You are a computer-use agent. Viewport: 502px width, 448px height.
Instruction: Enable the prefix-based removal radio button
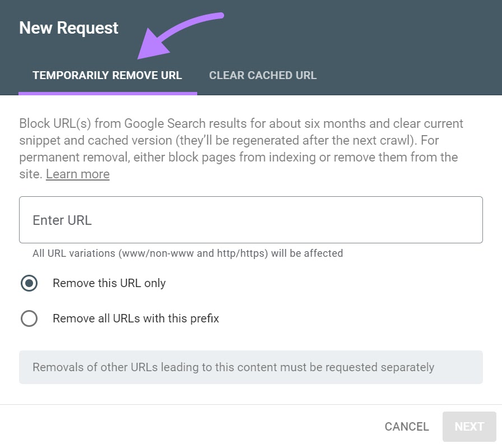(29, 318)
